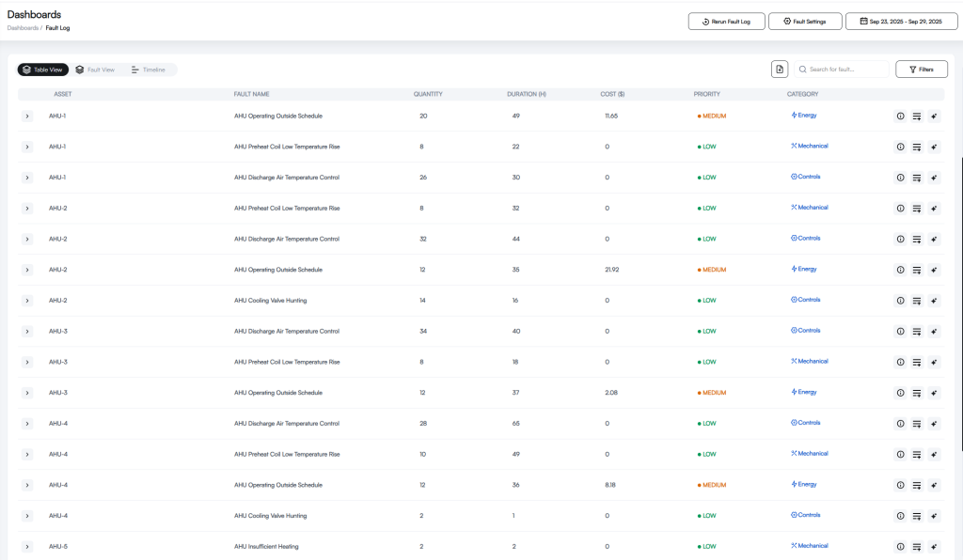
Task: Expand the AHU-5 Insufficient Heating row
Action: [27, 547]
